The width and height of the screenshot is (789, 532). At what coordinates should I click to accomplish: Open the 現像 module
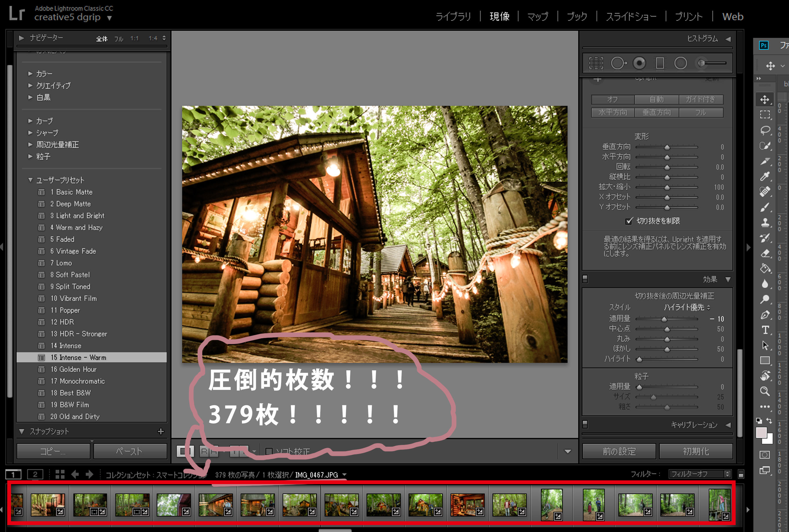click(x=499, y=16)
